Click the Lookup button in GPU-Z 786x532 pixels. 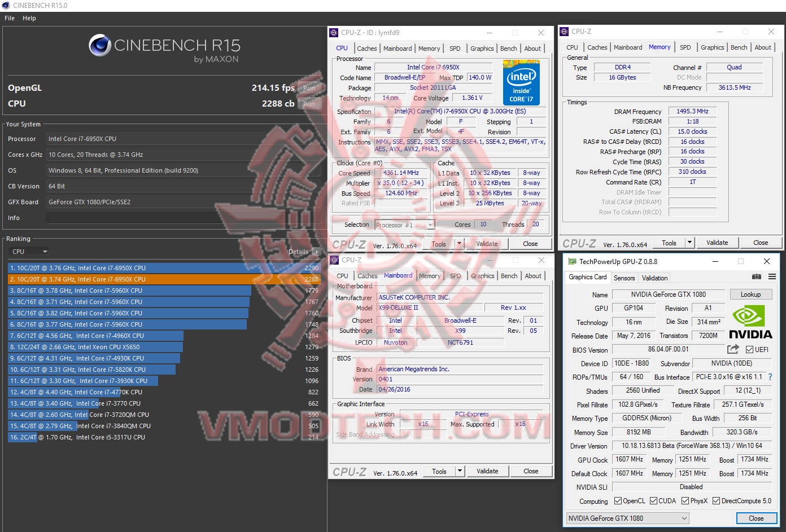tap(750, 294)
